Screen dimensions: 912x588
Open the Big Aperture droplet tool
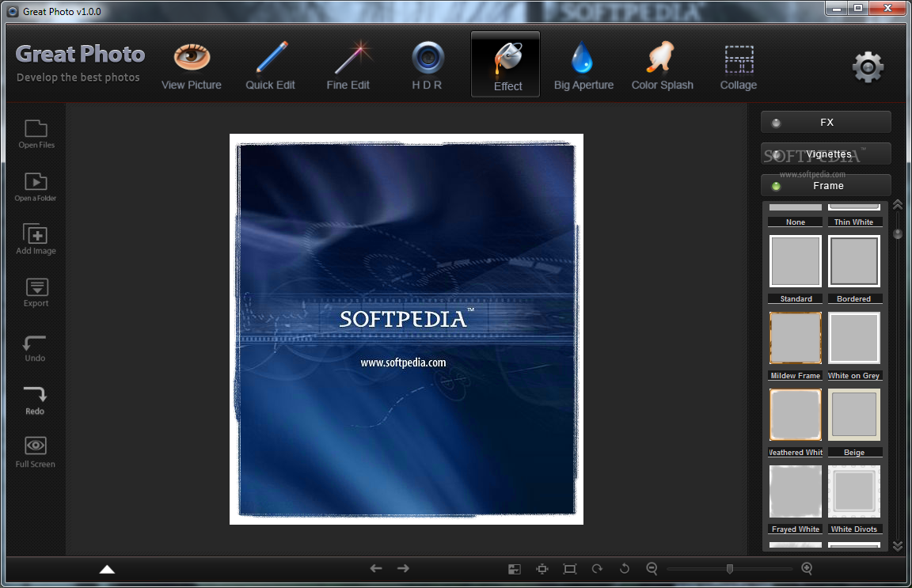583,66
